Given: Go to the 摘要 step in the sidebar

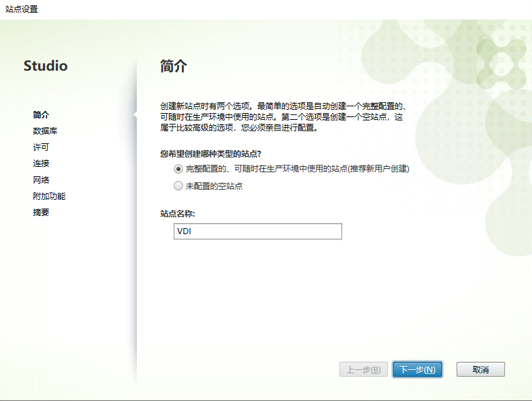Looking at the screenshot, I should (x=41, y=213).
